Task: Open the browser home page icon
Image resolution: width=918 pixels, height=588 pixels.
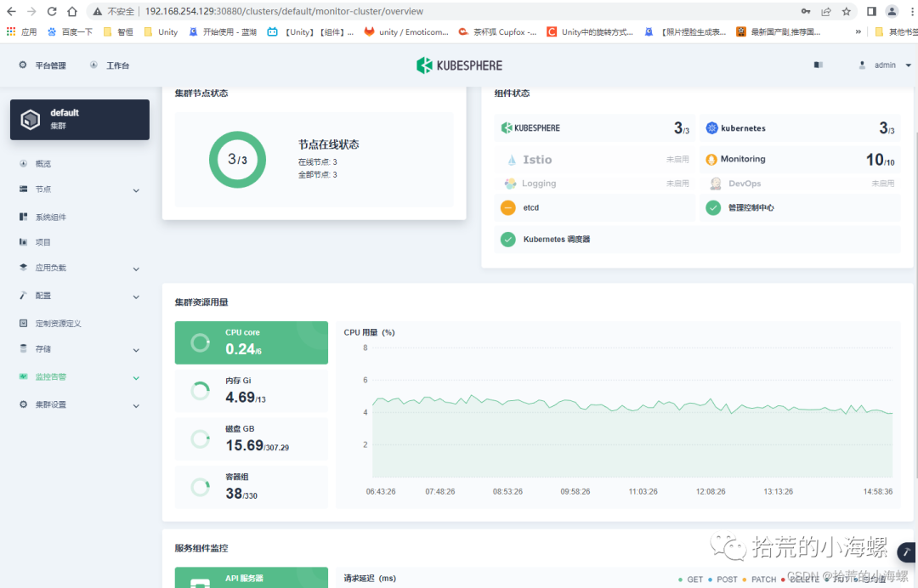Action: pos(72,11)
